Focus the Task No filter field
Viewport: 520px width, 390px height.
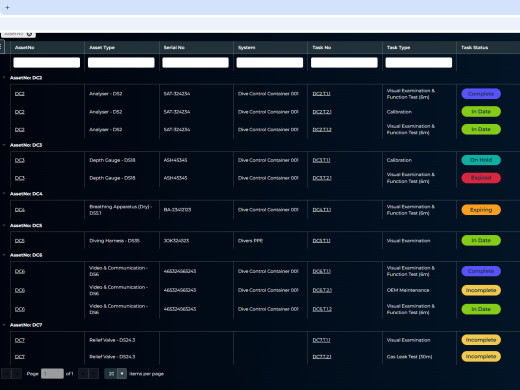(344, 62)
